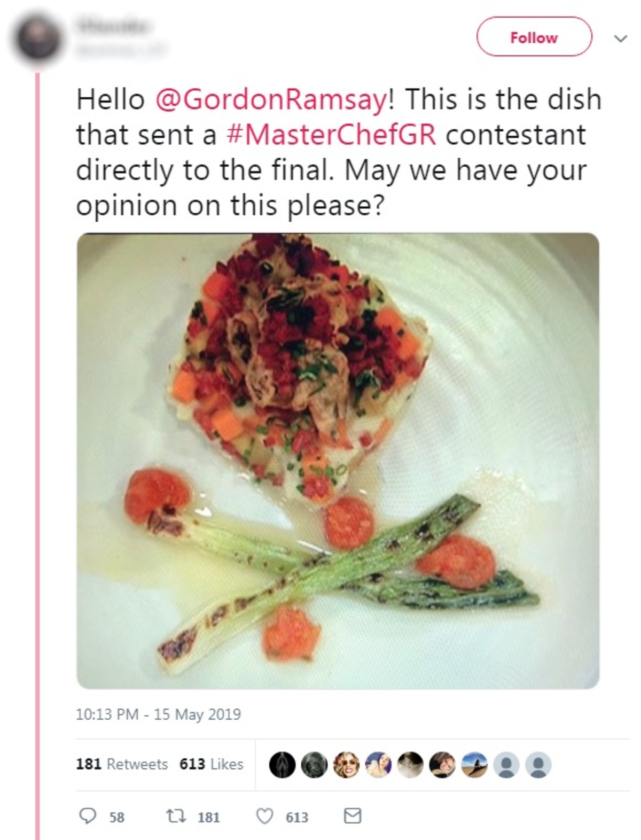
Task: Open the tweet timestamp 15 May 2019
Action: click(159, 714)
